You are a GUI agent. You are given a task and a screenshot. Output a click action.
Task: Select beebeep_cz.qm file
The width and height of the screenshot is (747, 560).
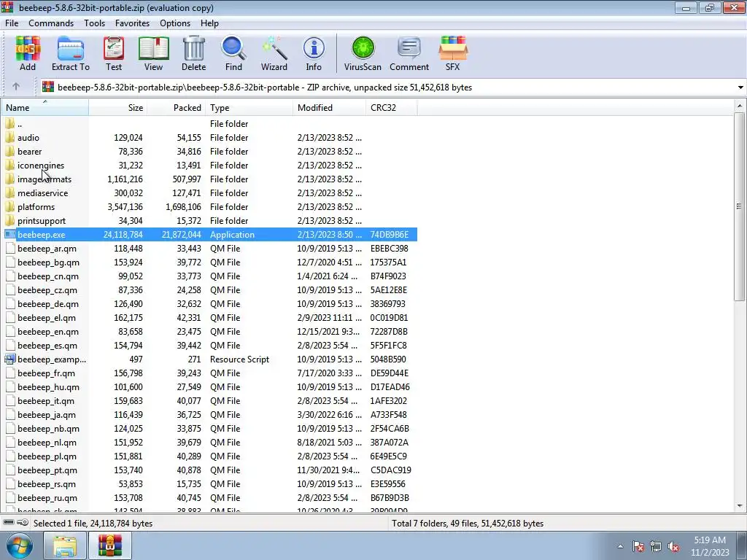pos(209,289)
